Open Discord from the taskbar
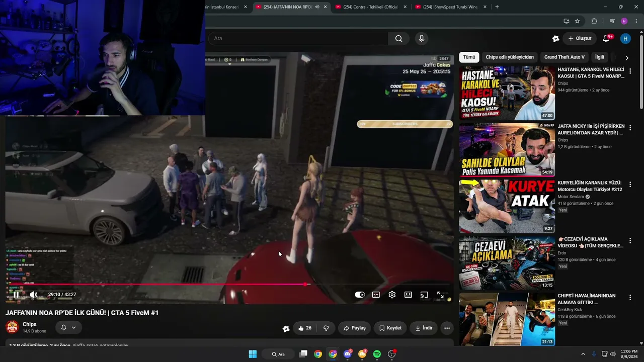644x362 pixels. point(348,354)
